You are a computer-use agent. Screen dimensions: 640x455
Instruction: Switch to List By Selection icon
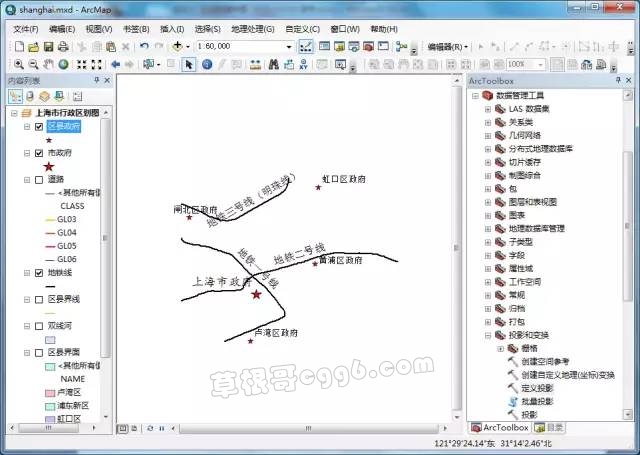tap(59, 96)
